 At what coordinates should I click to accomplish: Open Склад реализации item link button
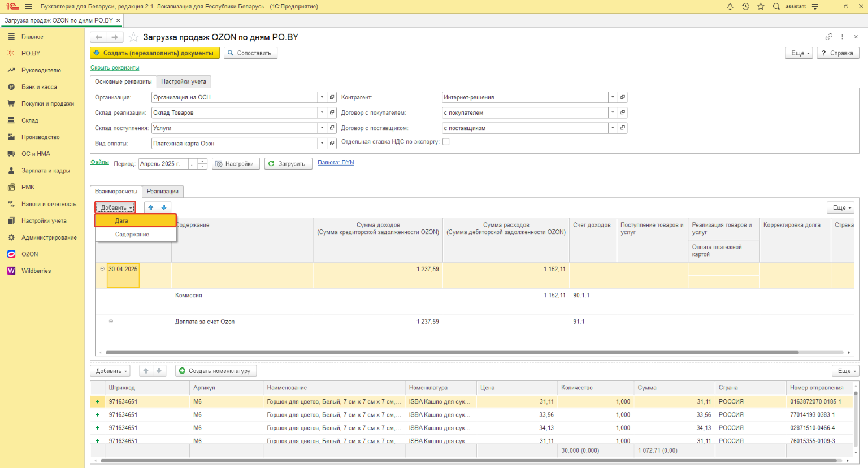[x=332, y=112]
